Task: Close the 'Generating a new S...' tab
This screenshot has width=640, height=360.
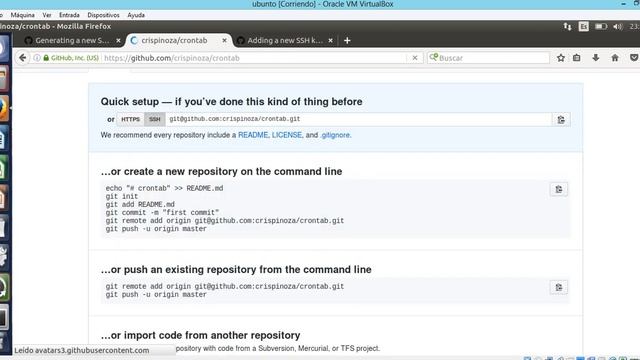Action: coord(118,40)
